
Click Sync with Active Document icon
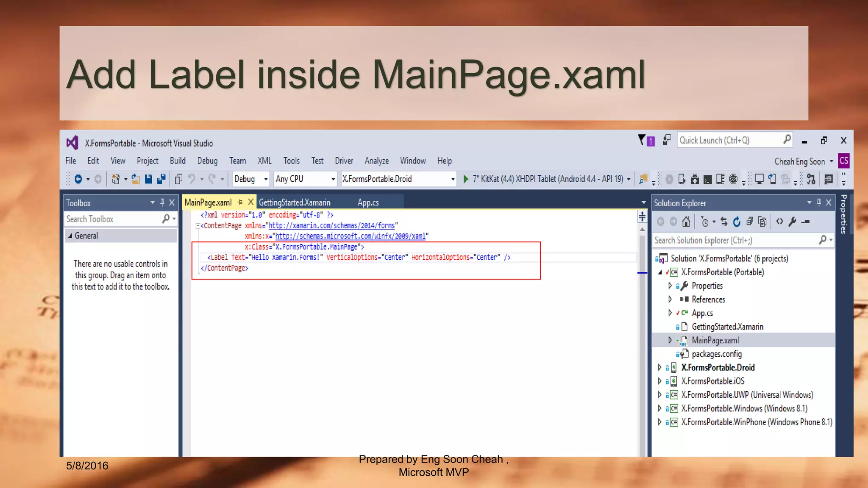[724, 222]
